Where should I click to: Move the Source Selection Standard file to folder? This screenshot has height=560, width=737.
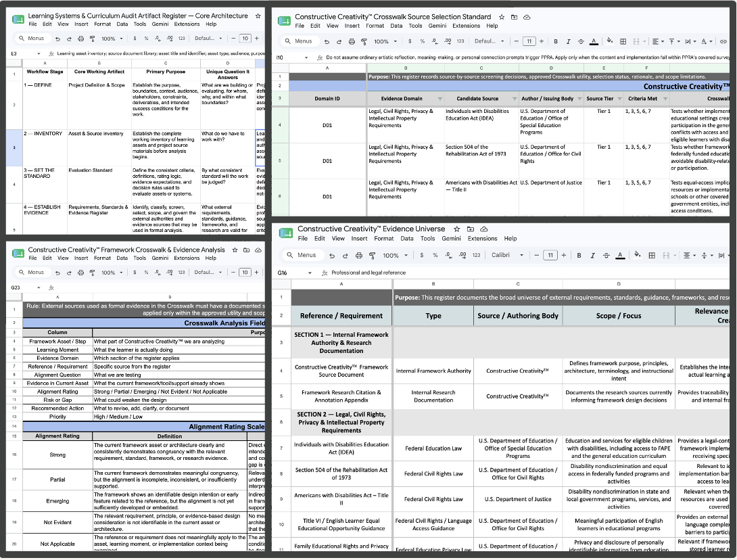click(514, 17)
